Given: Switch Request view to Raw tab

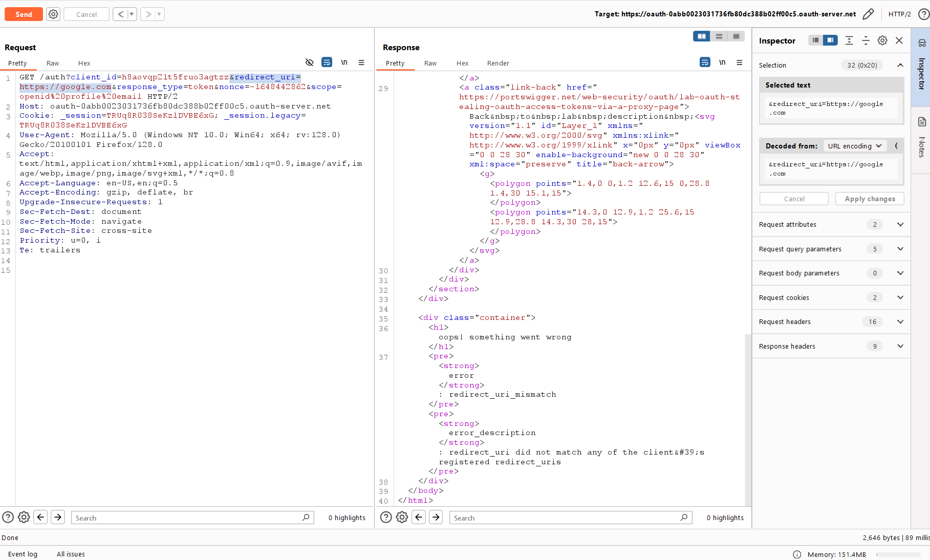Looking at the screenshot, I should [53, 63].
